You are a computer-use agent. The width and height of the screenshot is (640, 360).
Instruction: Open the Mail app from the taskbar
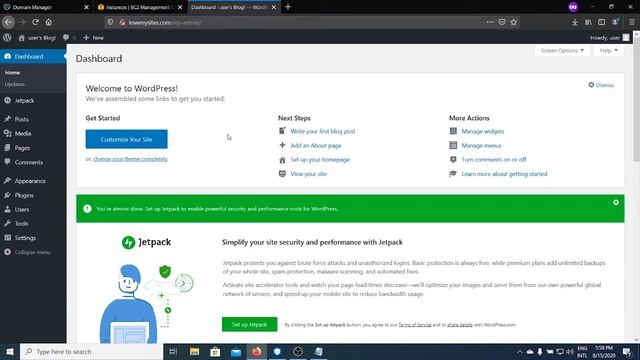(x=236, y=351)
